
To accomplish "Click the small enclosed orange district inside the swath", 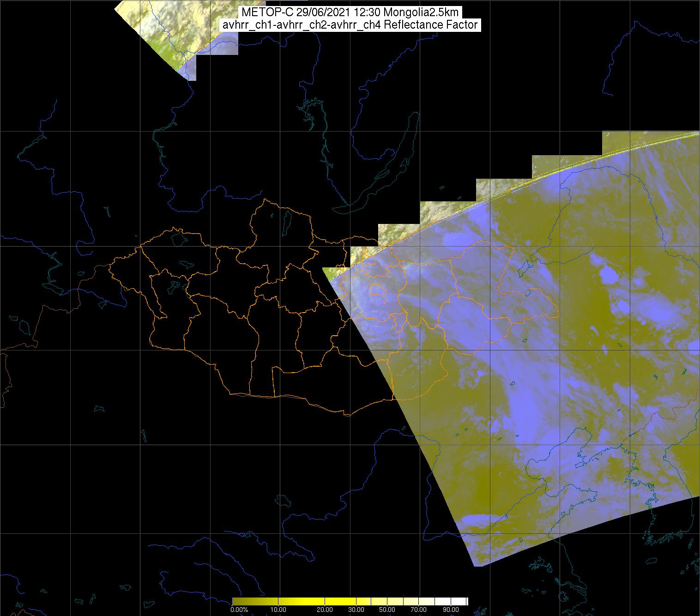I will (378, 290).
